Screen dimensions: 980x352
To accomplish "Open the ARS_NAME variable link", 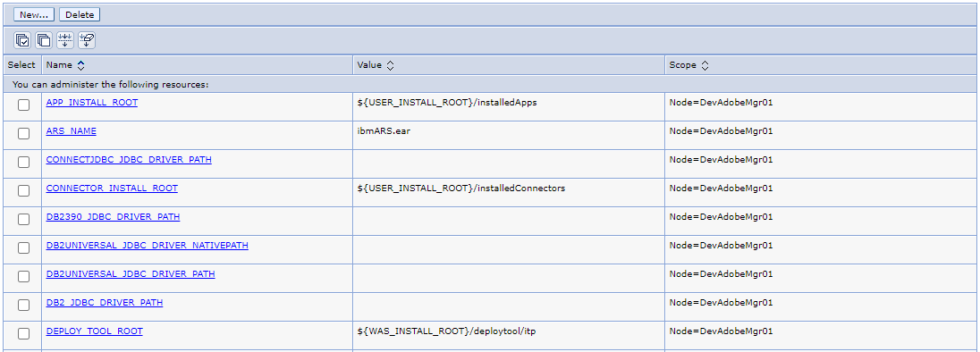I will click(x=72, y=131).
